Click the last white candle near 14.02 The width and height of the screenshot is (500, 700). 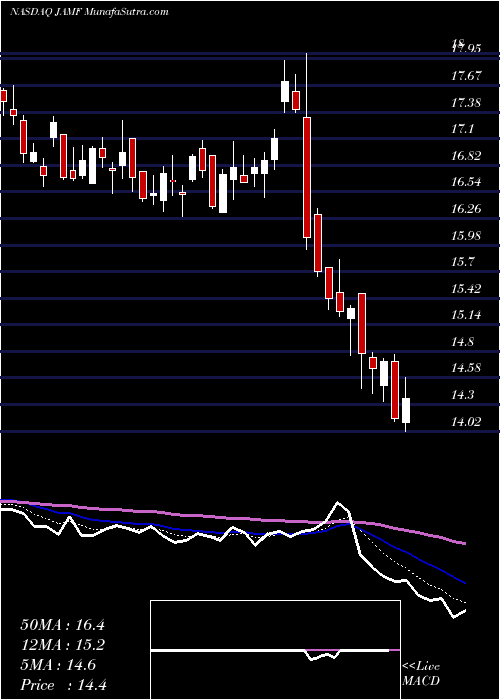(x=406, y=411)
